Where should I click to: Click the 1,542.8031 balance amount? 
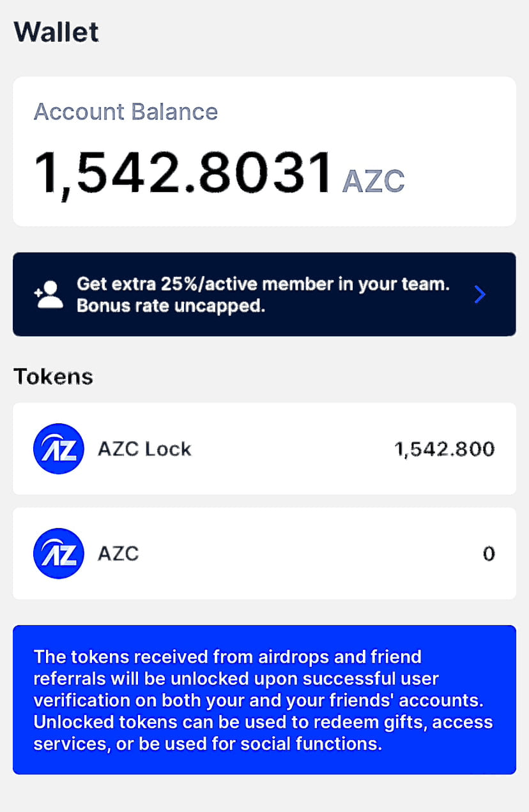[x=183, y=172]
